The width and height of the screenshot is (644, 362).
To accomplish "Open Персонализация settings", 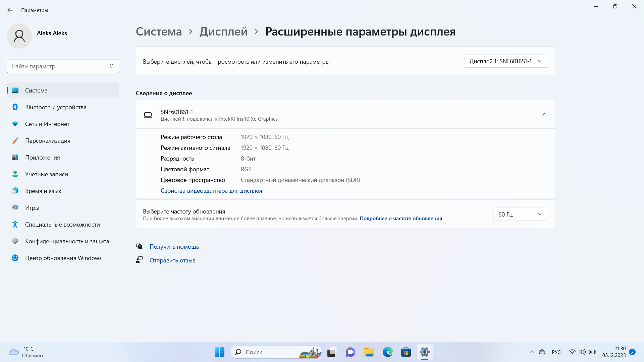I will pyautogui.click(x=48, y=141).
